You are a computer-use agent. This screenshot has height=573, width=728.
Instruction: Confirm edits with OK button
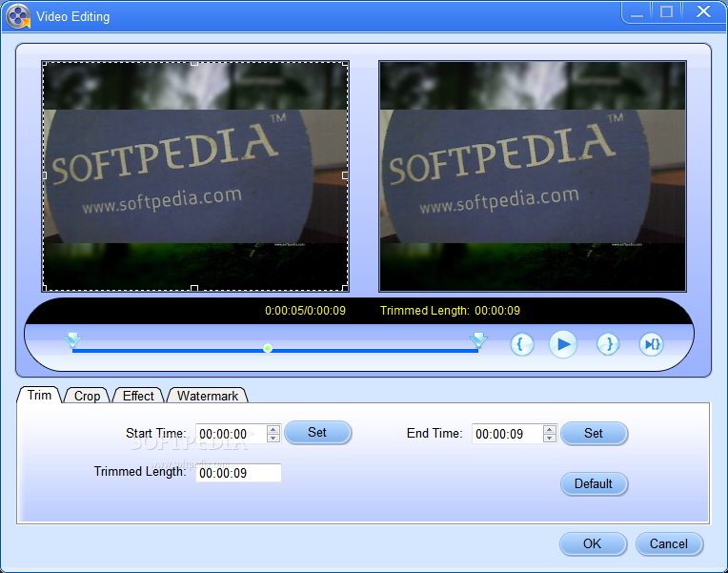tap(593, 544)
